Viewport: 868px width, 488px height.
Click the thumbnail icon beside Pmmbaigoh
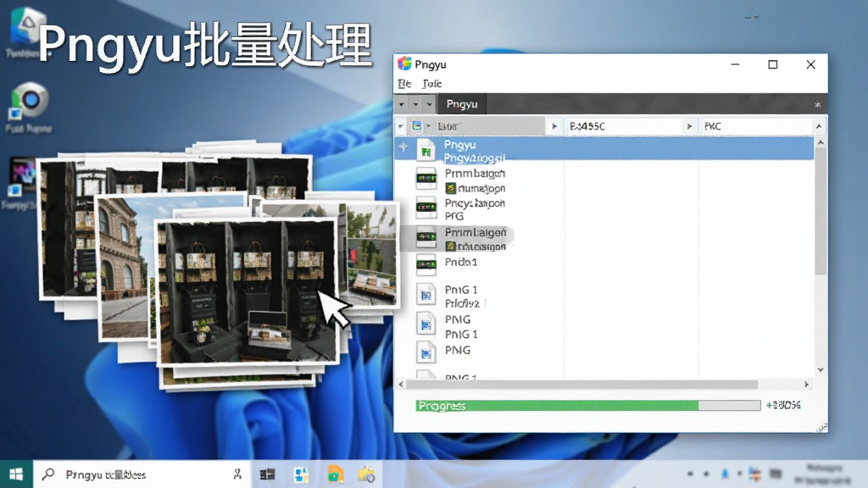click(426, 178)
